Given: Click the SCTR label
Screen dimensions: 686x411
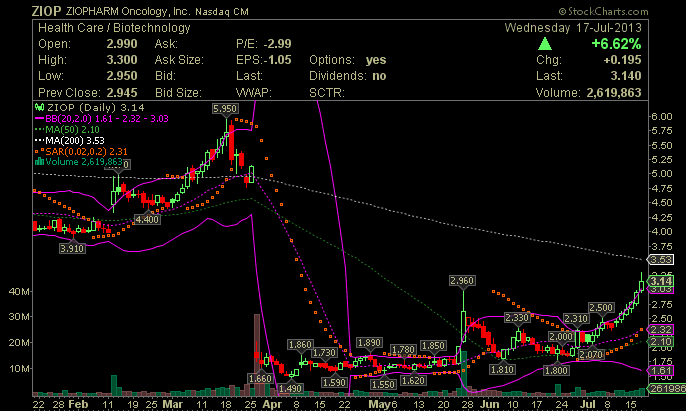Looking at the screenshot, I should [327, 93].
